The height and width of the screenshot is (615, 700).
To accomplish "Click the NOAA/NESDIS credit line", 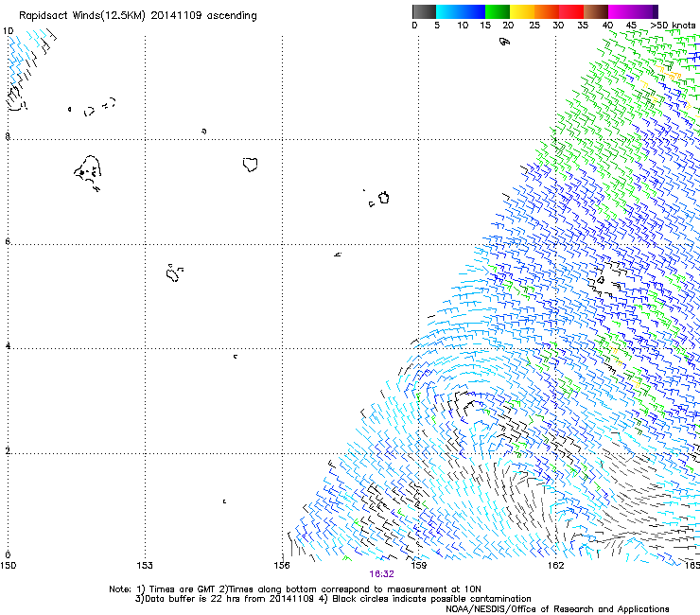I will tap(557, 609).
